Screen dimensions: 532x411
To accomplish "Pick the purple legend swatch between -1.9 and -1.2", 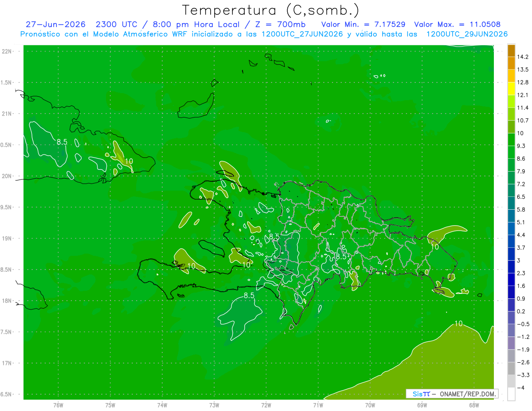I will [x=511, y=343].
